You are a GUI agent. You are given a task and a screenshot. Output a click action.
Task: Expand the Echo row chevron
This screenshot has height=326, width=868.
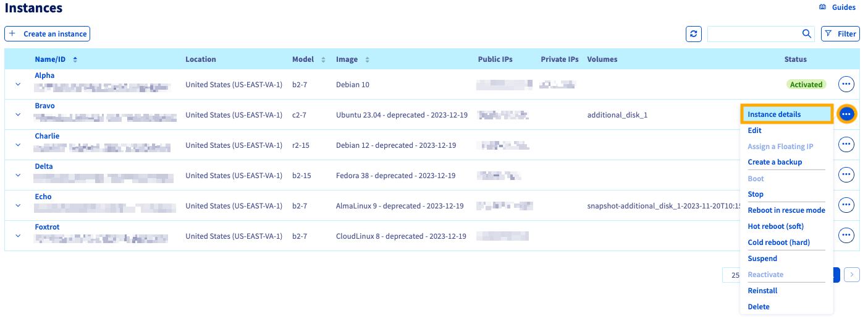pos(18,205)
